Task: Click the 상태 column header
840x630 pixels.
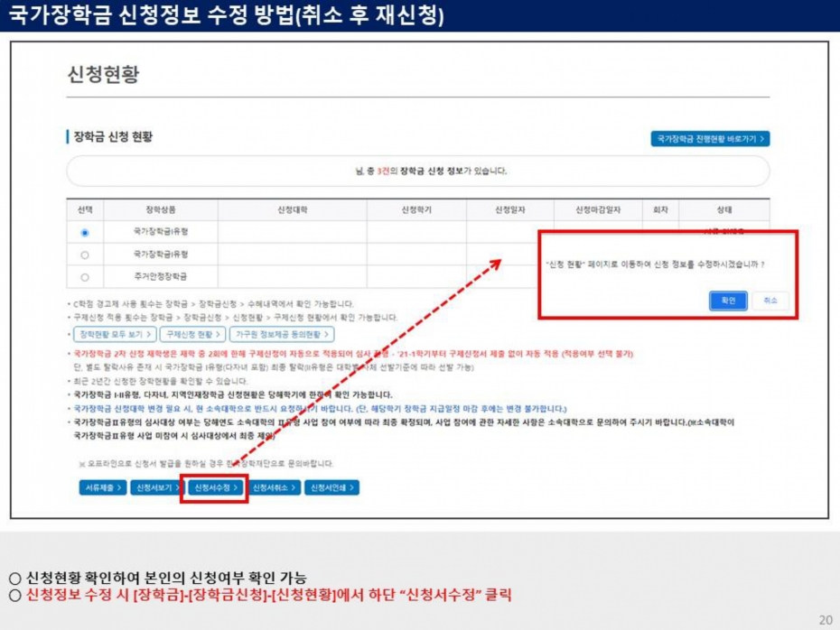Action: (723, 209)
